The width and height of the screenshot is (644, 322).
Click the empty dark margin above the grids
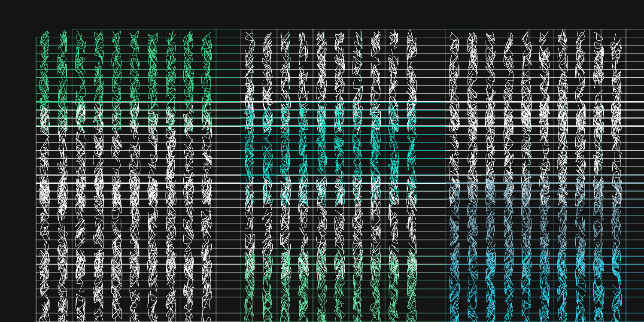[x=322, y=13]
